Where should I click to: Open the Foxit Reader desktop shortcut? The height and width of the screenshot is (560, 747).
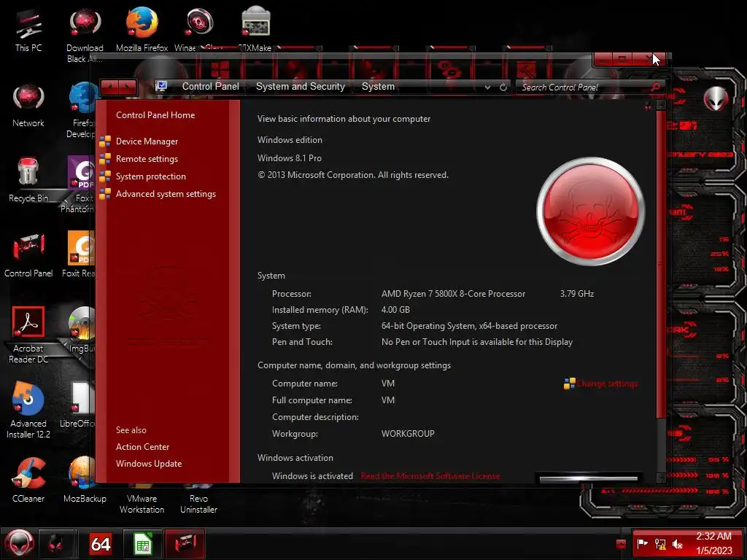tap(80, 254)
